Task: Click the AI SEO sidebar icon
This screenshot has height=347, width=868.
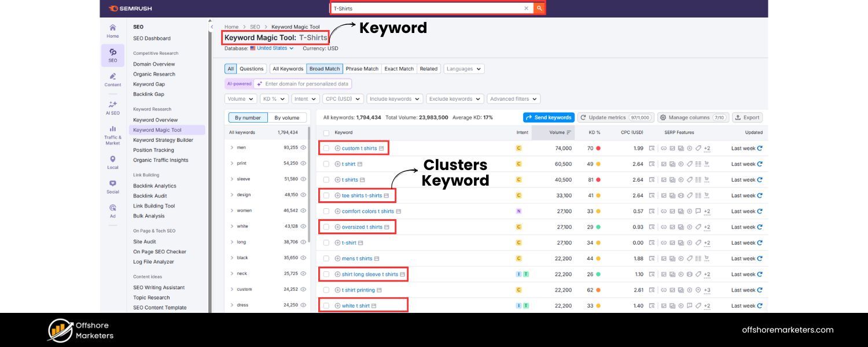Action: coord(112,104)
